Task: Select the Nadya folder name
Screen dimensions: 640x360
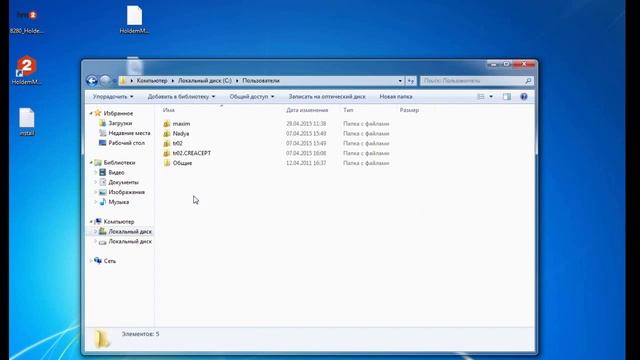Action: click(181, 133)
